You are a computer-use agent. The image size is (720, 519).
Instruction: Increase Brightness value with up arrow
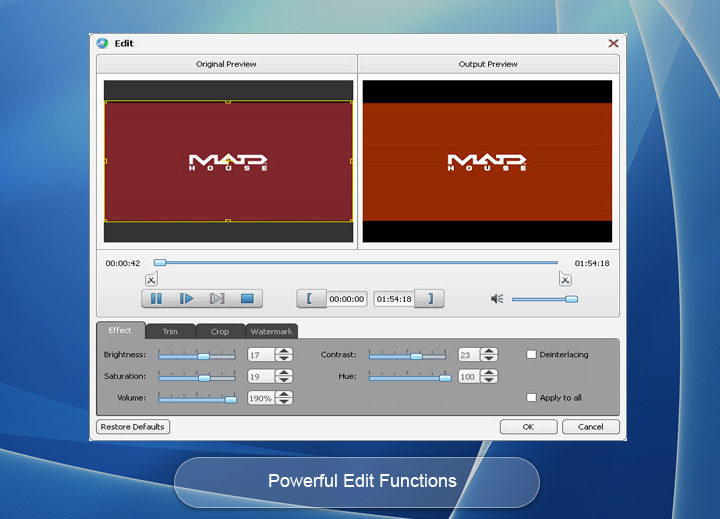pos(284,351)
